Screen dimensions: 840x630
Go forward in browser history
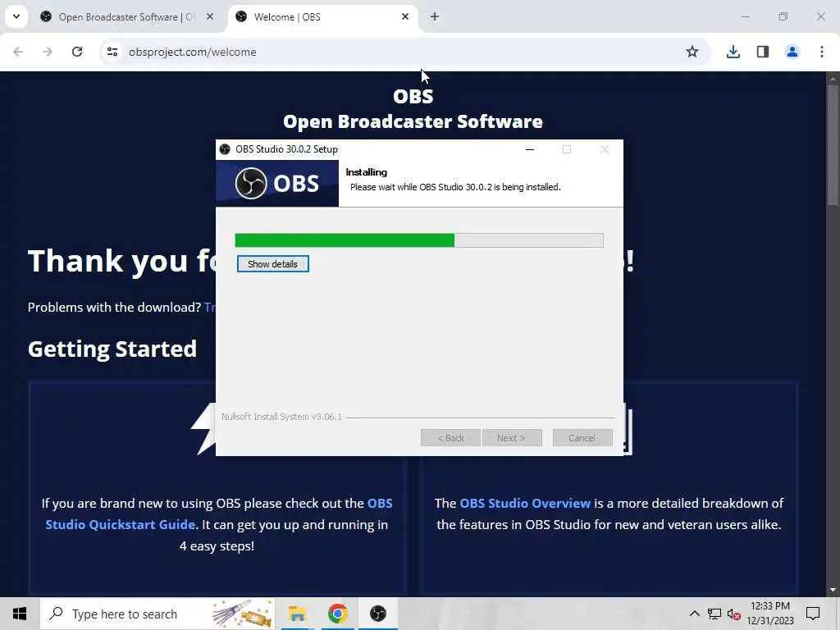(48, 52)
